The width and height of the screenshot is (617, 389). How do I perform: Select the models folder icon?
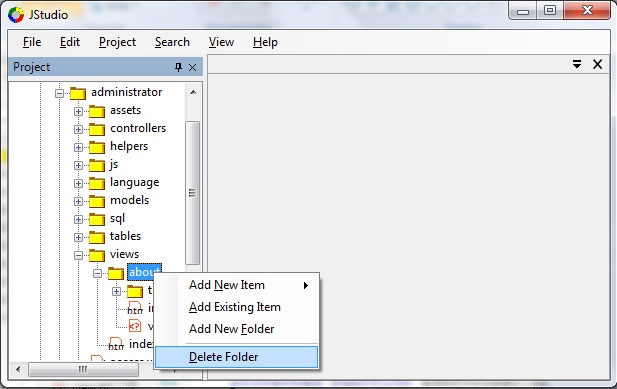coord(97,201)
